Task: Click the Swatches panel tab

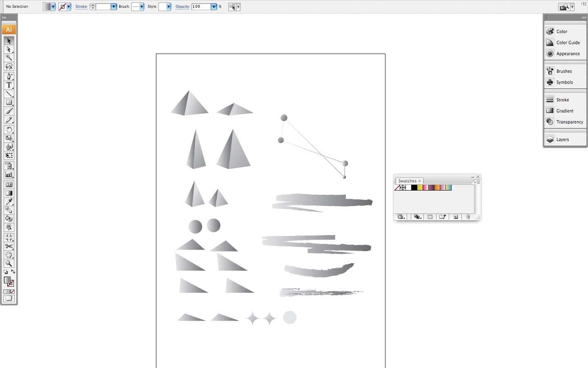Action: tap(407, 181)
